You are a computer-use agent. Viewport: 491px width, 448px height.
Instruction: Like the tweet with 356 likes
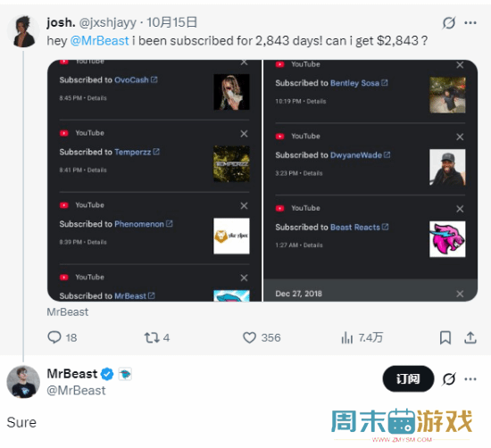coord(262,337)
